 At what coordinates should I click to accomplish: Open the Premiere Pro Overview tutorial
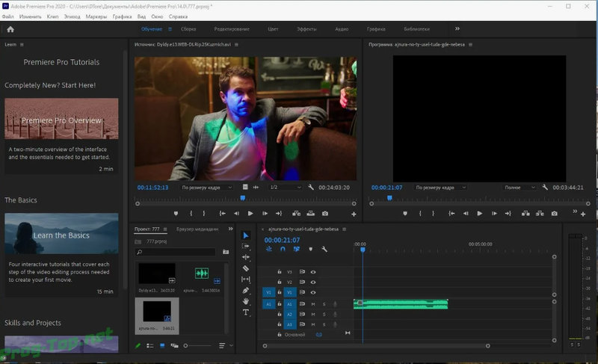[x=61, y=119]
